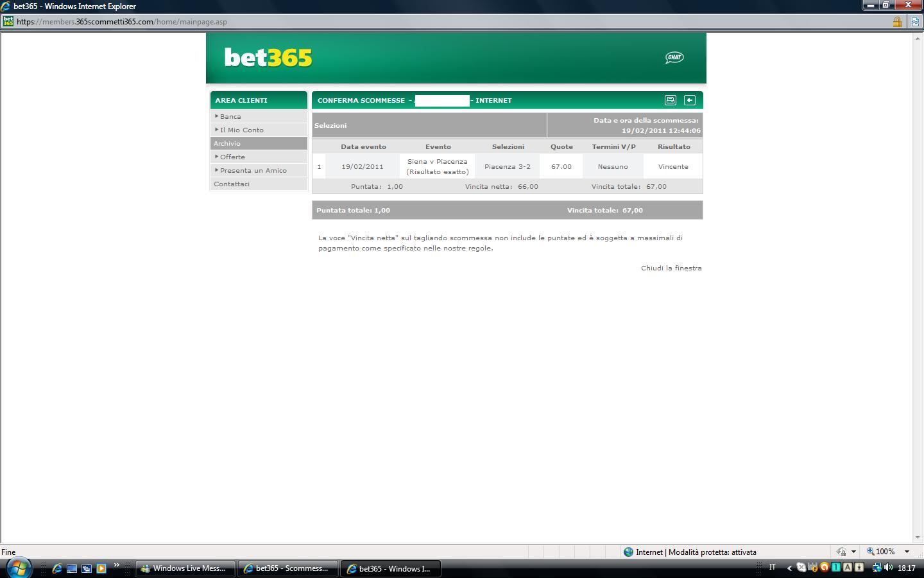Launch Windows Media Player from Quick Launch

(101, 568)
